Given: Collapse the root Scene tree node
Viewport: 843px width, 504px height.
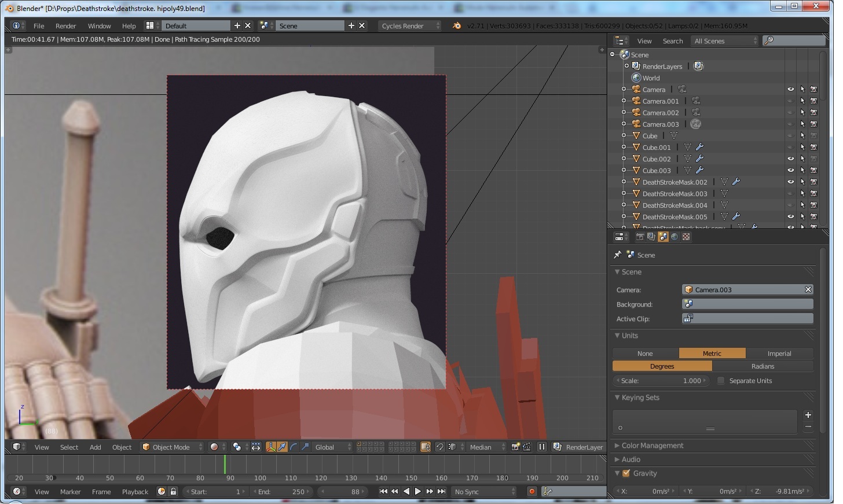Looking at the screenshot, I should tap(613, 54).
